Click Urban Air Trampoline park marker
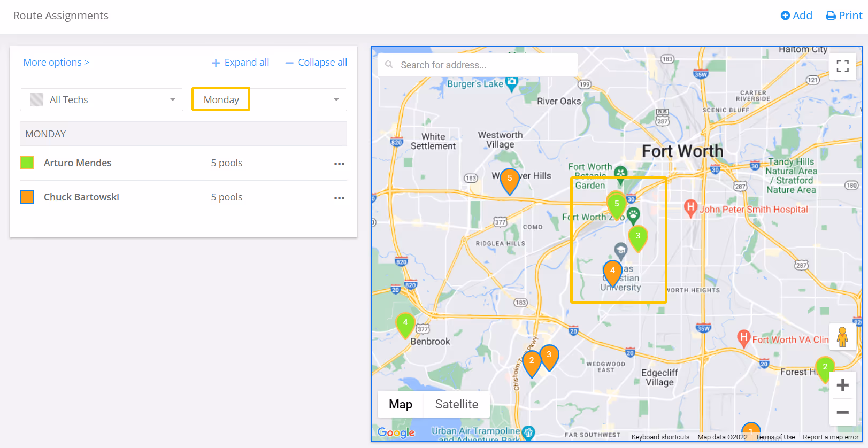Screen dimensions: 868x448 [x=528, y=432]
